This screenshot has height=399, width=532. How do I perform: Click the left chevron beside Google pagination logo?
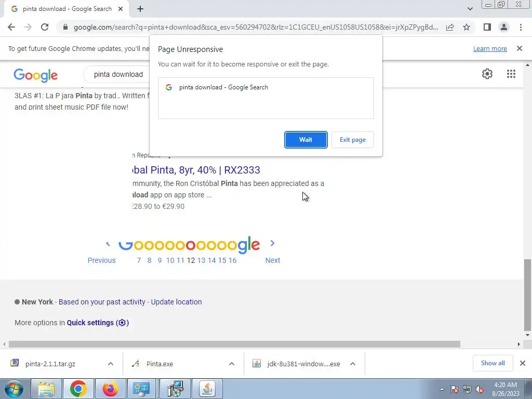point(108,244)
